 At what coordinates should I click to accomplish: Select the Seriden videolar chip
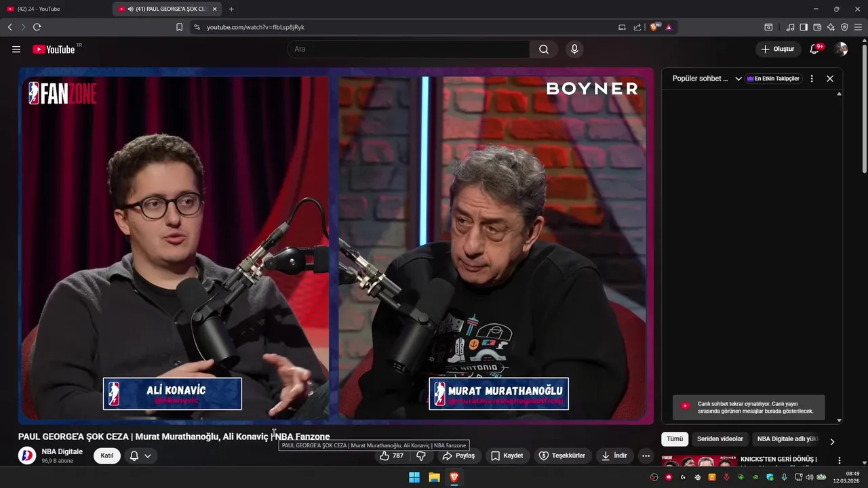pyautogui.click(x=720, y=439)
